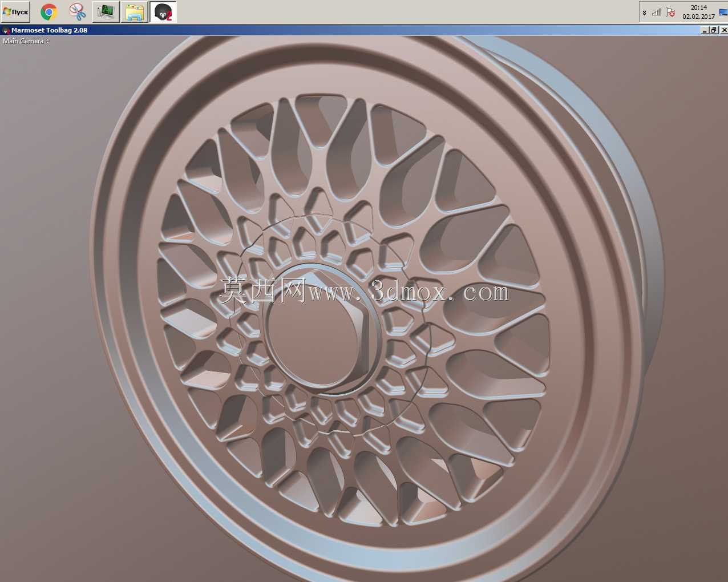728x582 pixels.
Task: Launch Google Chrome from the taskbar
Action: tap(49, 12)
